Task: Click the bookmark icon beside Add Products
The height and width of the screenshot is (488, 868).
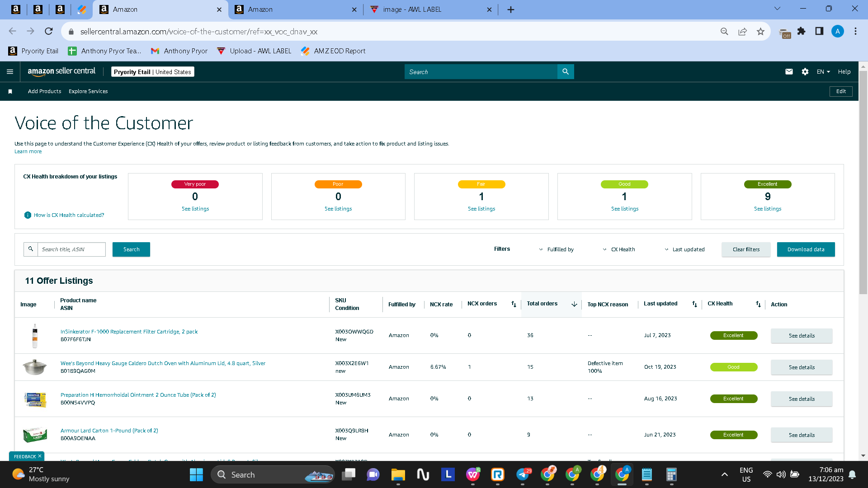Action: pyautogui.click(x=10, y=91)
